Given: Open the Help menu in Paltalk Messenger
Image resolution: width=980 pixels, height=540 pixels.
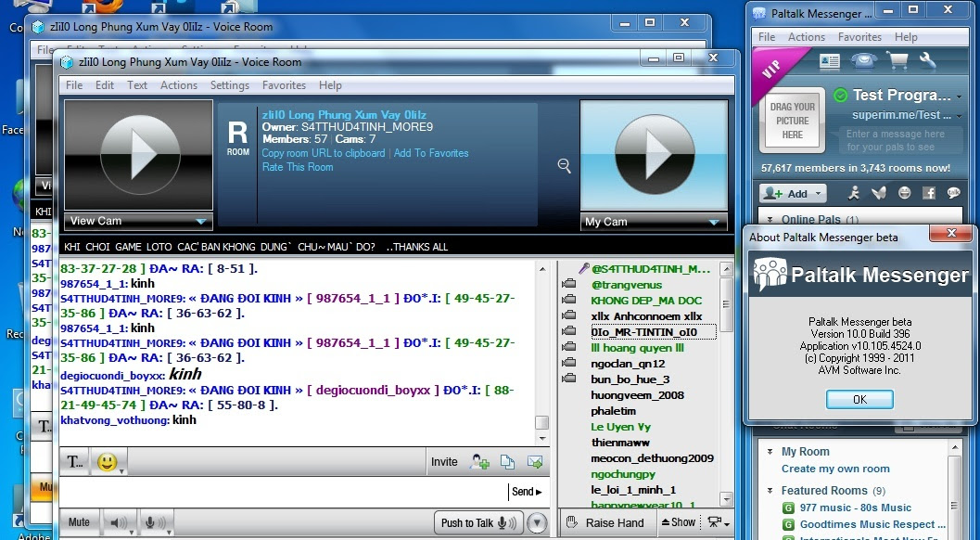Looking at the screenshot, I should (906, 37).
